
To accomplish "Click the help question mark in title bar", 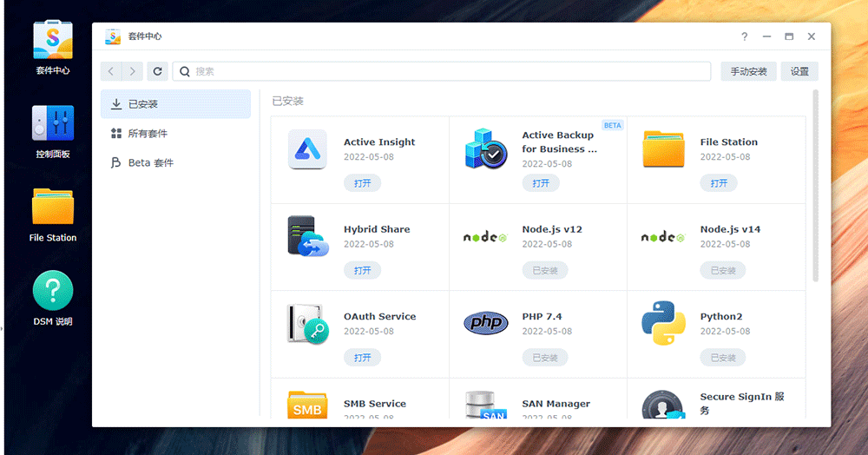I will pyautogui.click(x=745, y=36).
